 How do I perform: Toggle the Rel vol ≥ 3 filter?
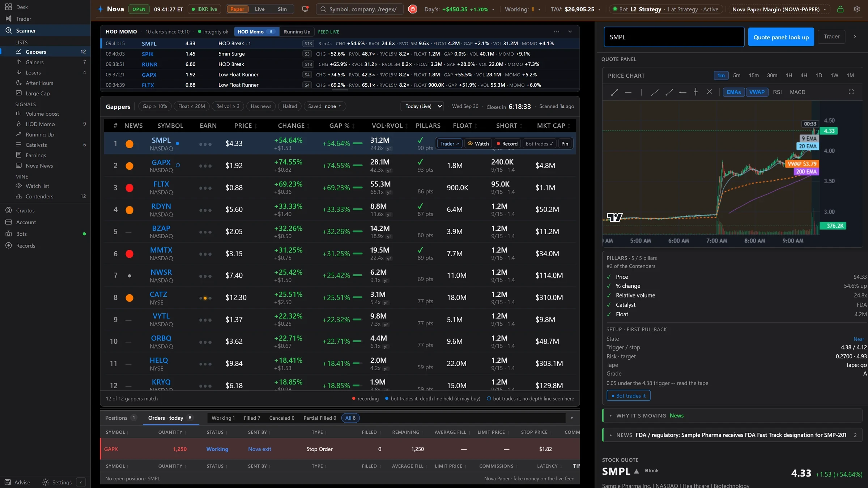[228, 106]
